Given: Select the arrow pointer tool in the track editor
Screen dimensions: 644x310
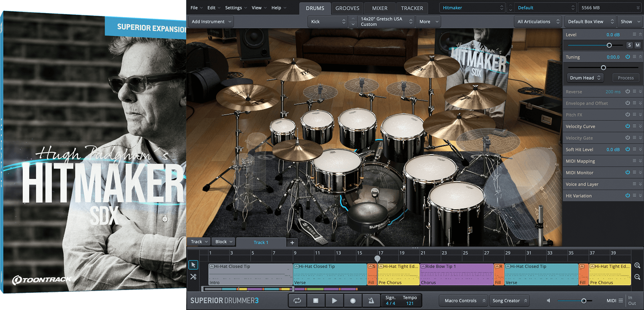Looking at the screenshot, I should pyautogui.click(x=193, y=265).
